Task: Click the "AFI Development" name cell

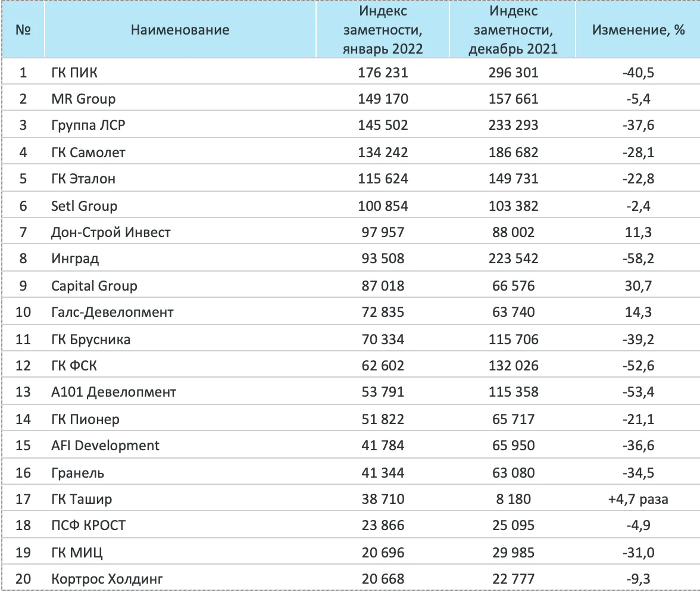Action: click(x=105, y=445)
